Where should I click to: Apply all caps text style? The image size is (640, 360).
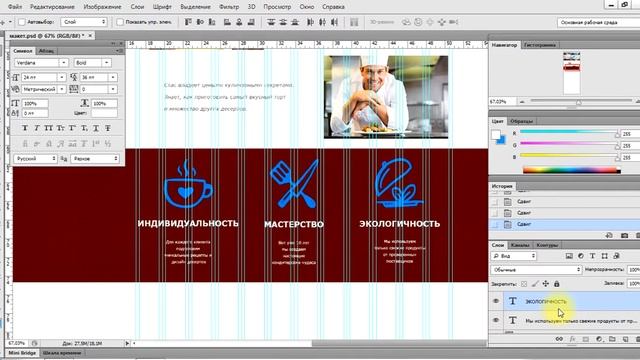coord(49,128)
